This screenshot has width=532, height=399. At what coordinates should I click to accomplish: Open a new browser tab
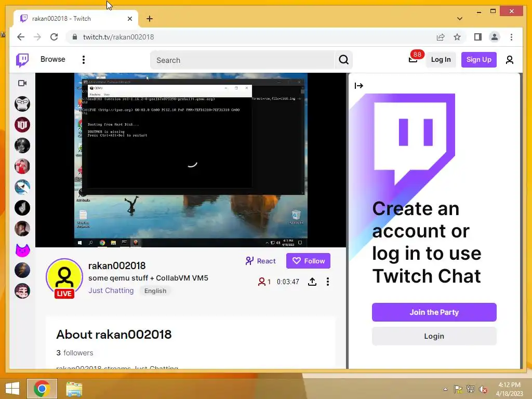pyautogui.click(x=150, y=19)
